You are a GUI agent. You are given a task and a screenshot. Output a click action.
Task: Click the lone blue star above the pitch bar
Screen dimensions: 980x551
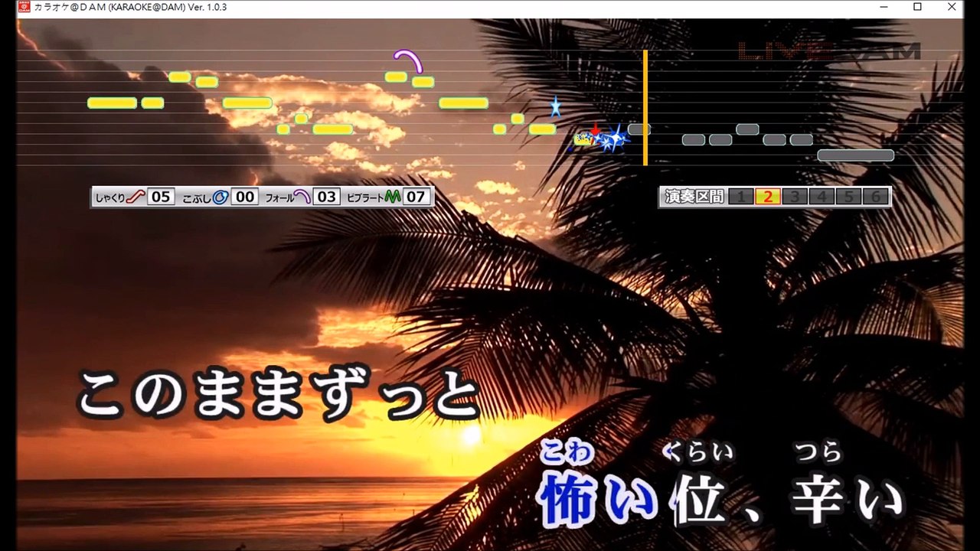tap(556, 106)
